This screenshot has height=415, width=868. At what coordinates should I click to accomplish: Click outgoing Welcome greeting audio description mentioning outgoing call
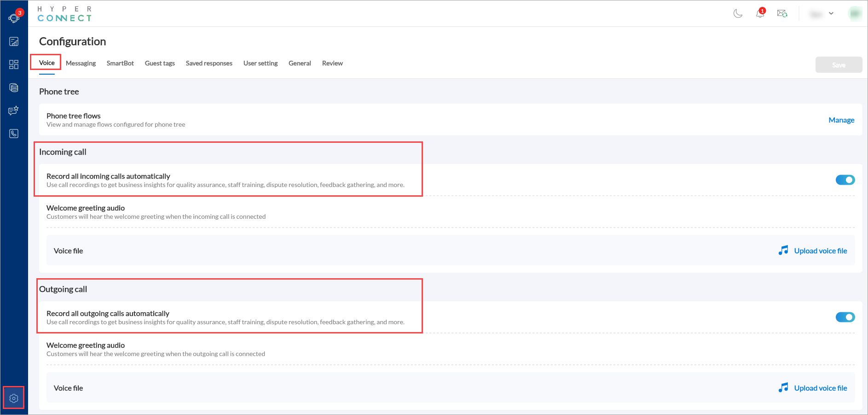[156, 354]
